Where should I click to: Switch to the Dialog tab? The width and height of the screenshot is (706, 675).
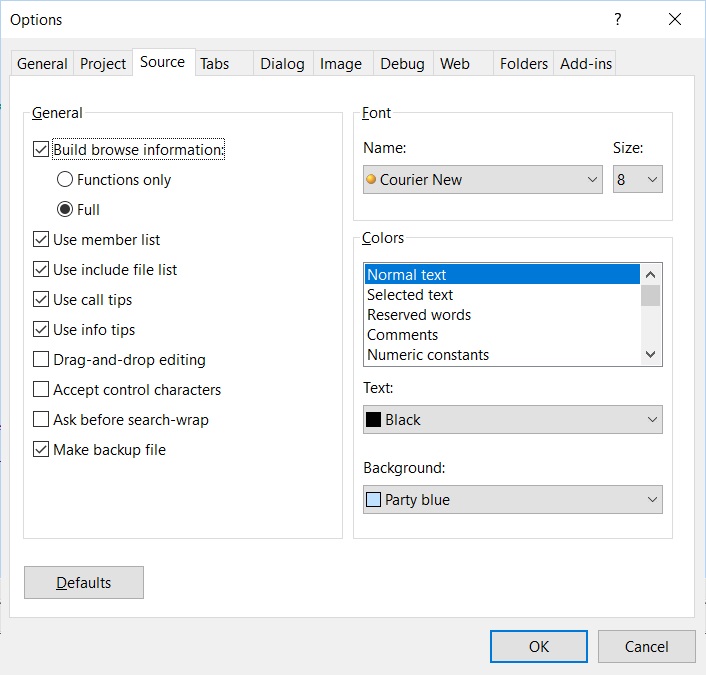[x=282, y=63]
